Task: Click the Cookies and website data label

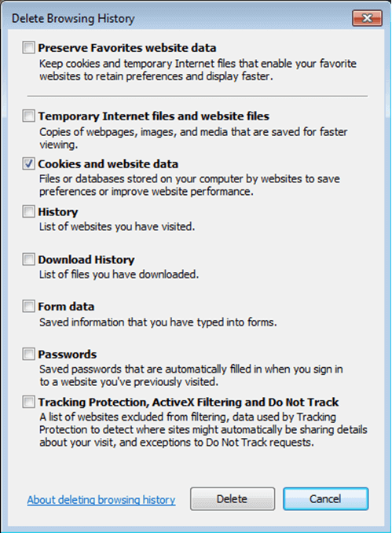Action: tap(108, 164)
